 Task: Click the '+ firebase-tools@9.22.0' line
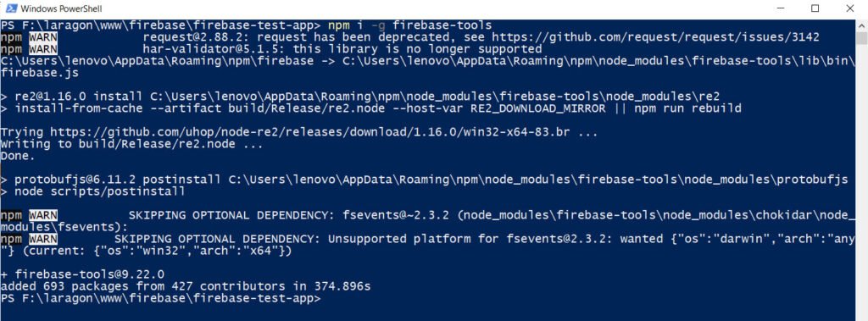click(x=82, y=274)
